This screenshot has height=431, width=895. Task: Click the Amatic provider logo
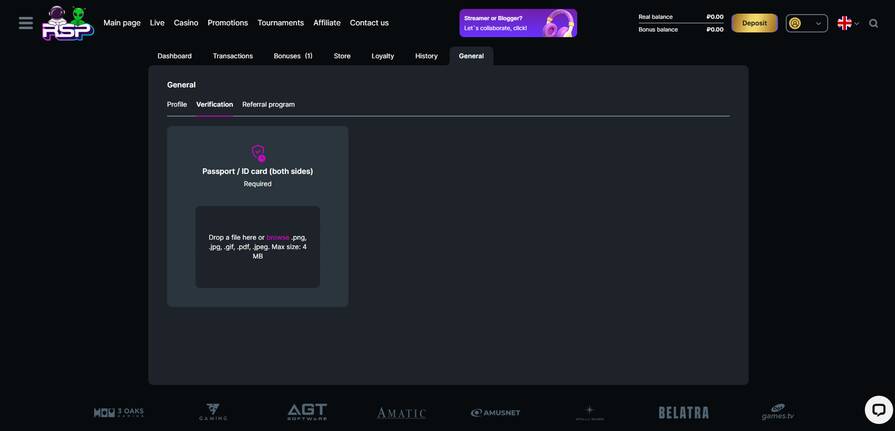click(x=401, y=413)
